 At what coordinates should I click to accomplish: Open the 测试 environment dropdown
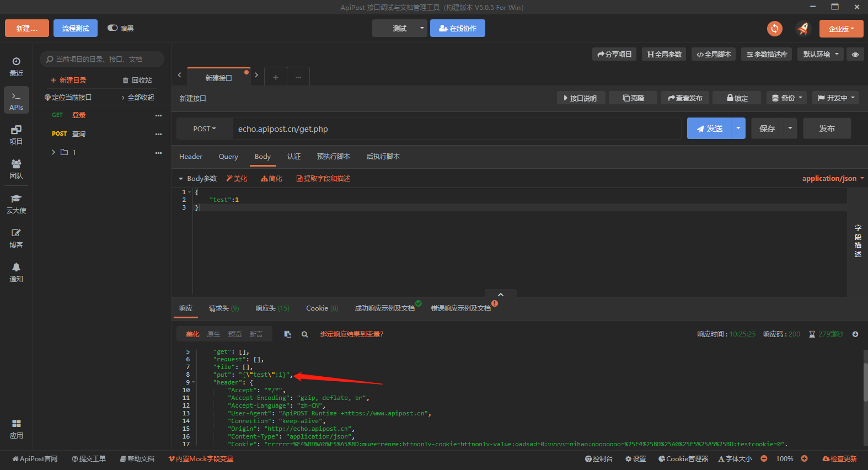[x=400, y=28]
